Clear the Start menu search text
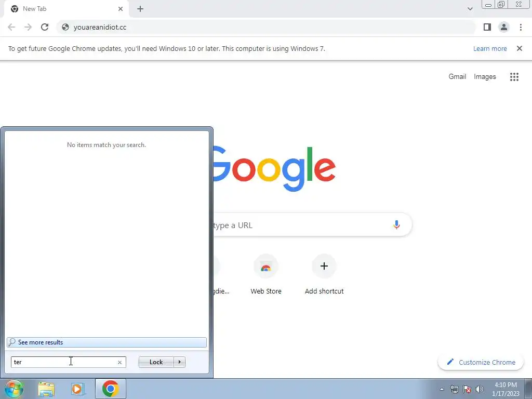 [119, 362]
